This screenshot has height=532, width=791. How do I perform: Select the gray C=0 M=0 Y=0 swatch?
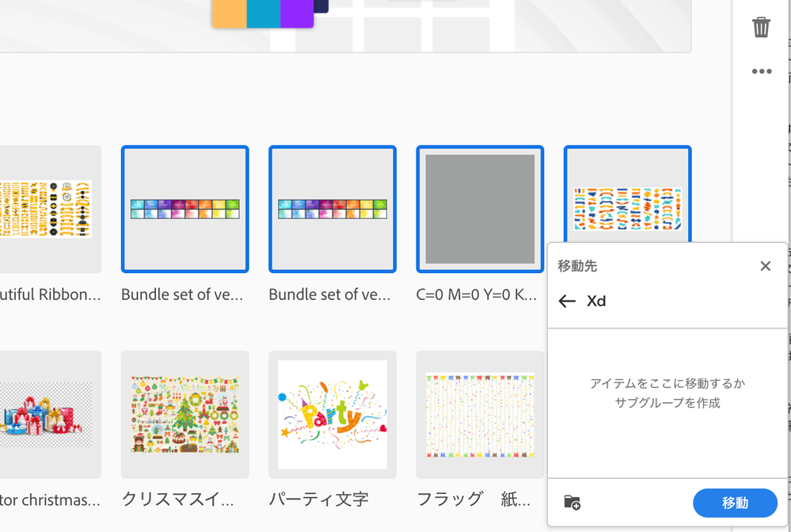pos(480,209)
